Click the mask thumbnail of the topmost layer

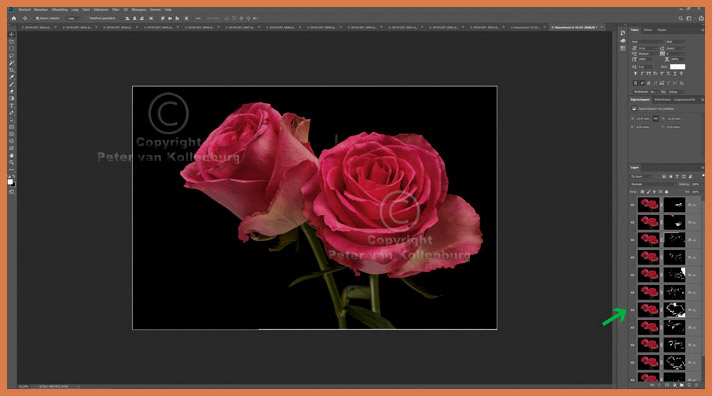pos(674,205)
